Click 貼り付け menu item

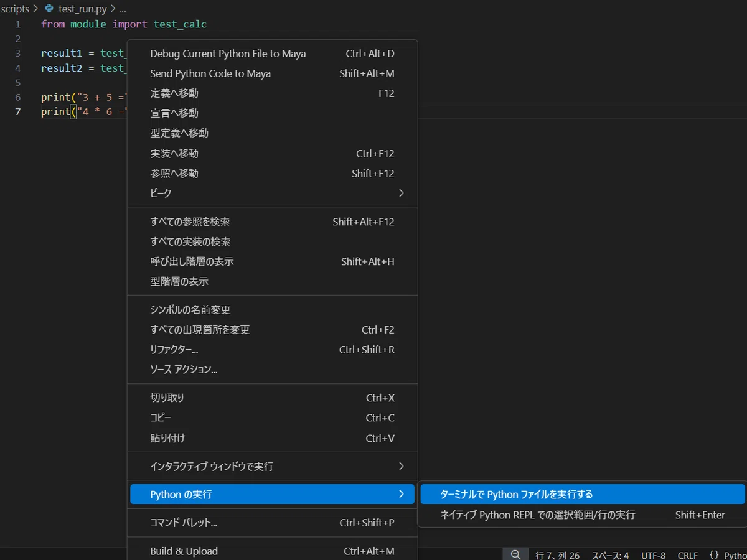[x=272, y=438]
